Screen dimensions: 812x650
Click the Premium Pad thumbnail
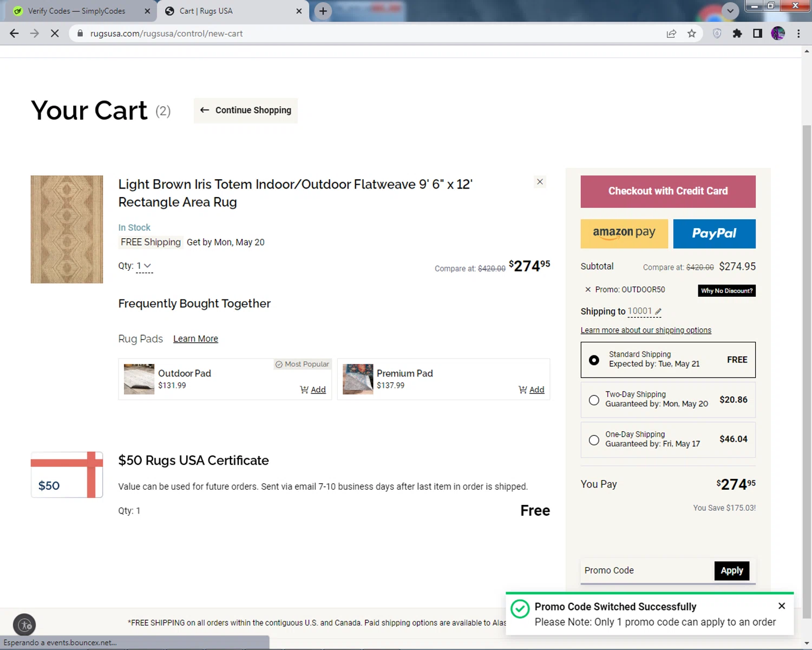pos(358,379)
